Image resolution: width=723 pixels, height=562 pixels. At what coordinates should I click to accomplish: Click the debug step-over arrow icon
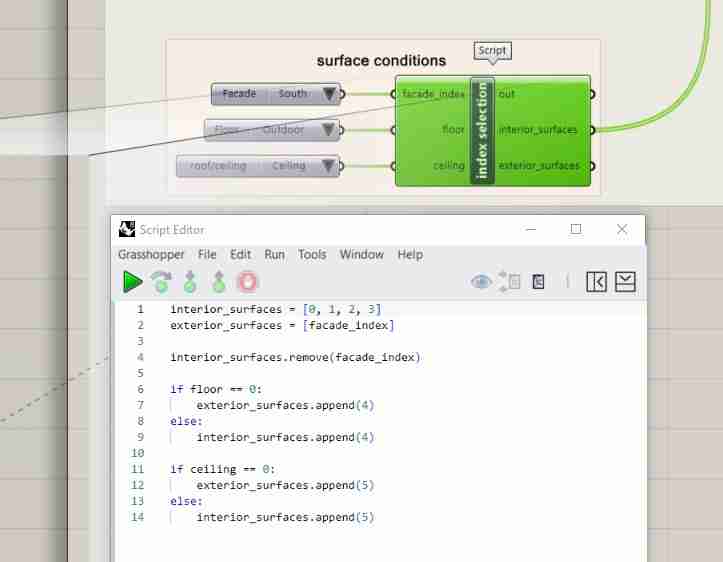pos(161,282)
